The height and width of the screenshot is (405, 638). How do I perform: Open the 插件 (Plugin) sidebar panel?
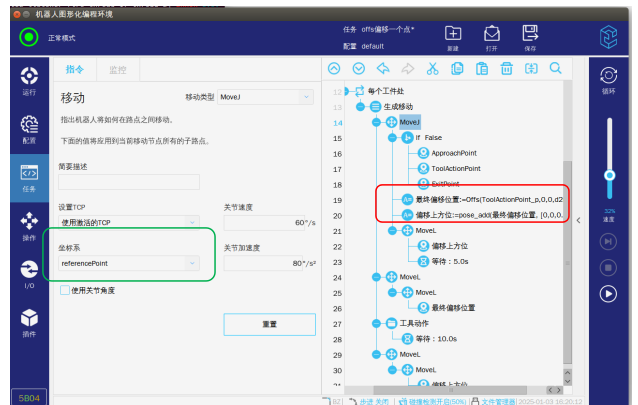(29, 322)
